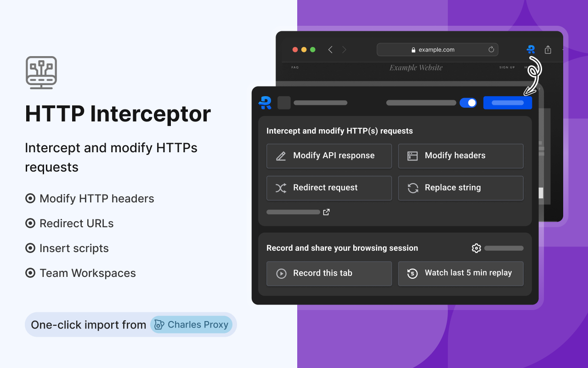Image resolution: width=588 pixels, height=368 pixels.
Task: Click 'Record and share your browsing session' heading
Action: click(x=342, y=248)
